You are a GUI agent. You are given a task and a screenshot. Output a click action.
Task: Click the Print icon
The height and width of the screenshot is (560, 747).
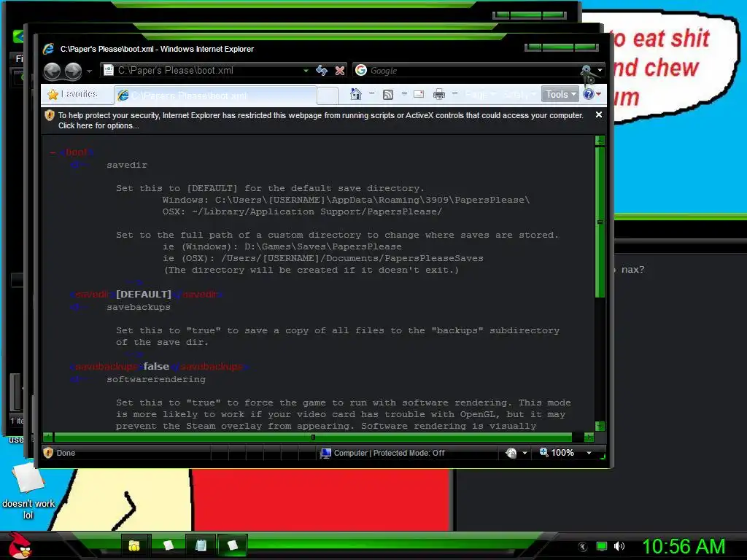[x=438, y=94]
